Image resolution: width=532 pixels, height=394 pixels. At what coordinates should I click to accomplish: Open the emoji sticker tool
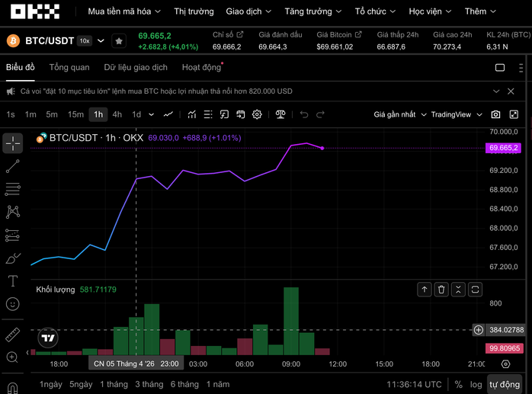pyautogui.click(x=13, y=304)
